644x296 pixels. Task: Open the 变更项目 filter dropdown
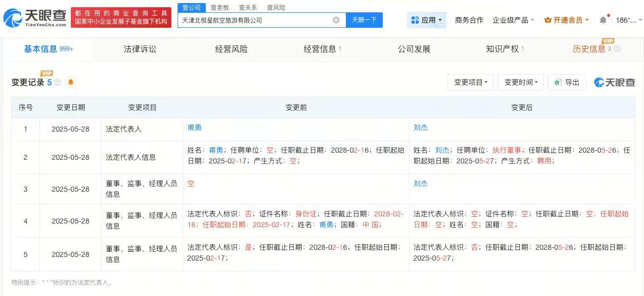click(471, 82)
